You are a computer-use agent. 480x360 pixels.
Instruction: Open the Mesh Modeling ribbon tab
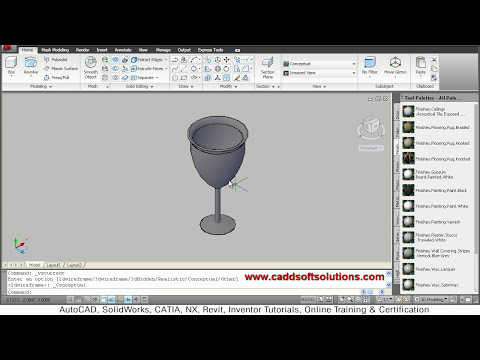55,50
